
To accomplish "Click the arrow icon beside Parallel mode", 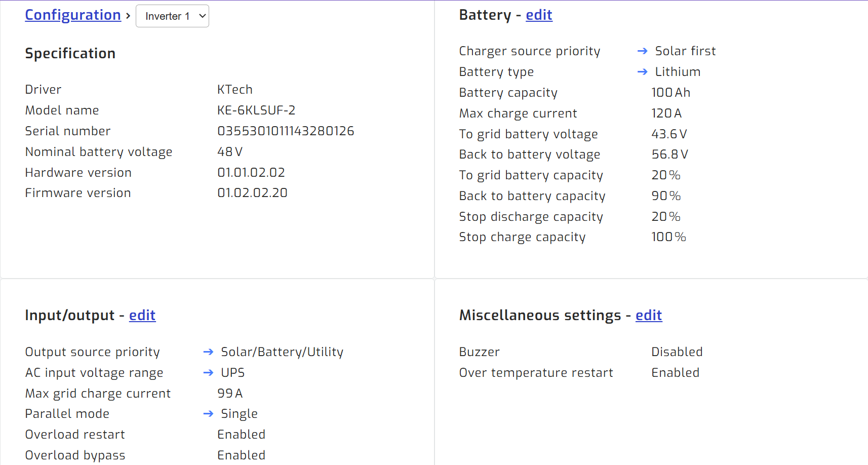I will [208, 413].
